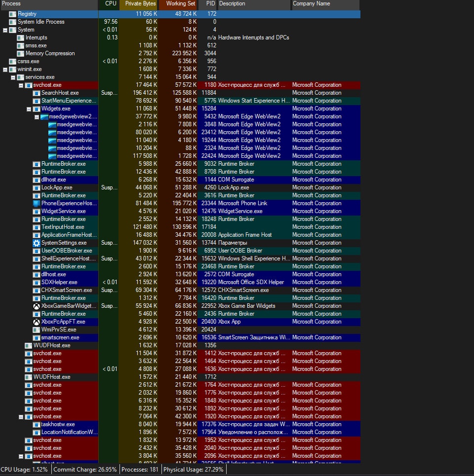Collapse the msedgewebview2 parent node
The height and width of the screenshot is (476, 474).
pos(37,117)
